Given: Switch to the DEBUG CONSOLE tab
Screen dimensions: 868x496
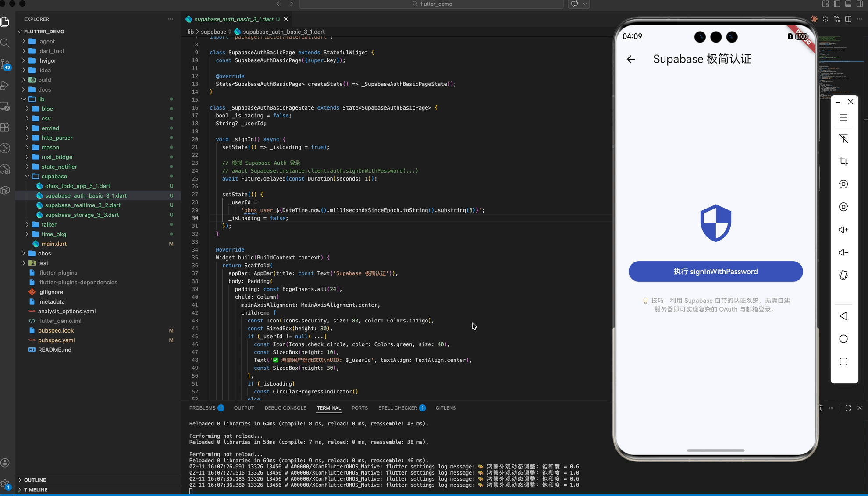Looking at the screenshot, I should pyautogui.click(x=285, y=408).
